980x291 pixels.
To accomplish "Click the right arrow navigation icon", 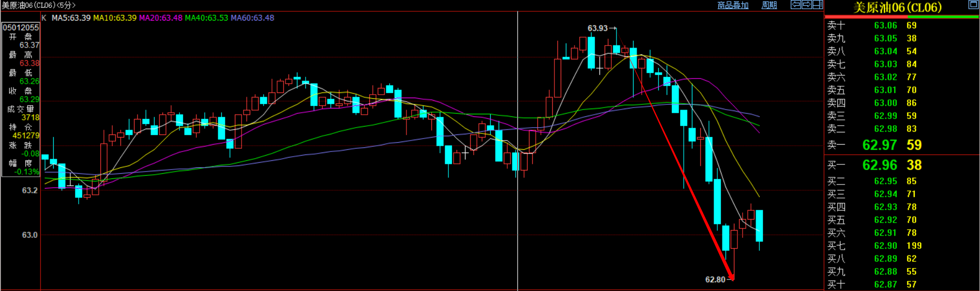I will pos(807,5).
